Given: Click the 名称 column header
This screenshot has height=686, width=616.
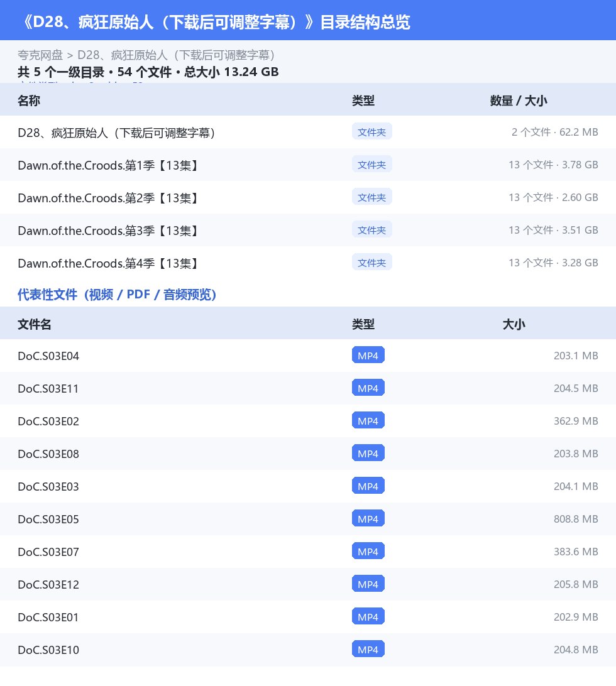Looking at the screenshot, I should (29, 101).
